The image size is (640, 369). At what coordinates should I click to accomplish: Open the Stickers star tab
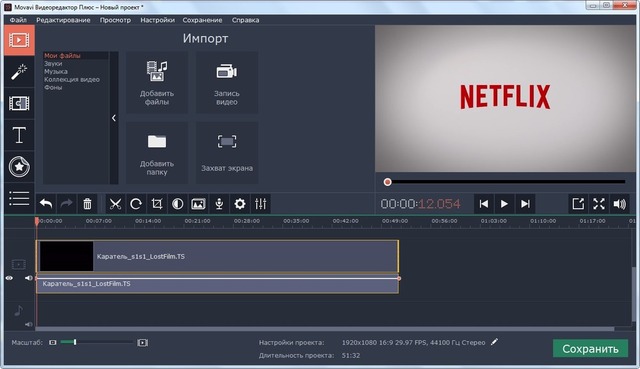click(x=19, y=167)
